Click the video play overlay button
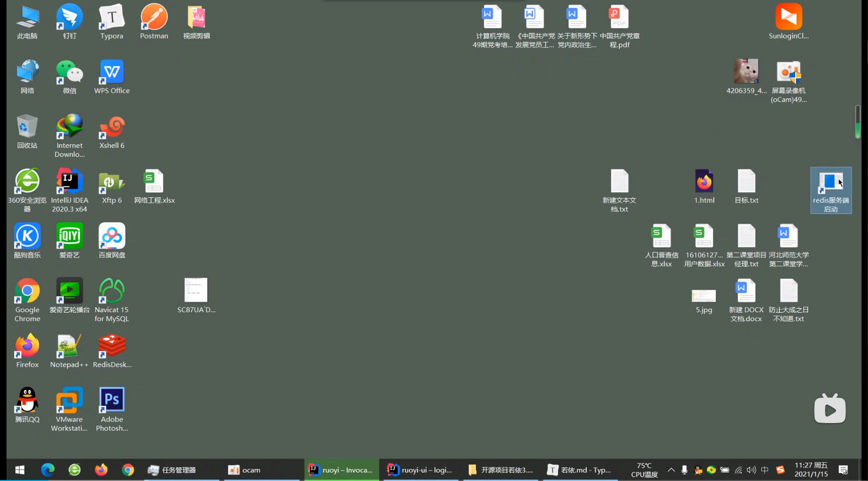The image size is (868, 481). click(x=830, y=410)
